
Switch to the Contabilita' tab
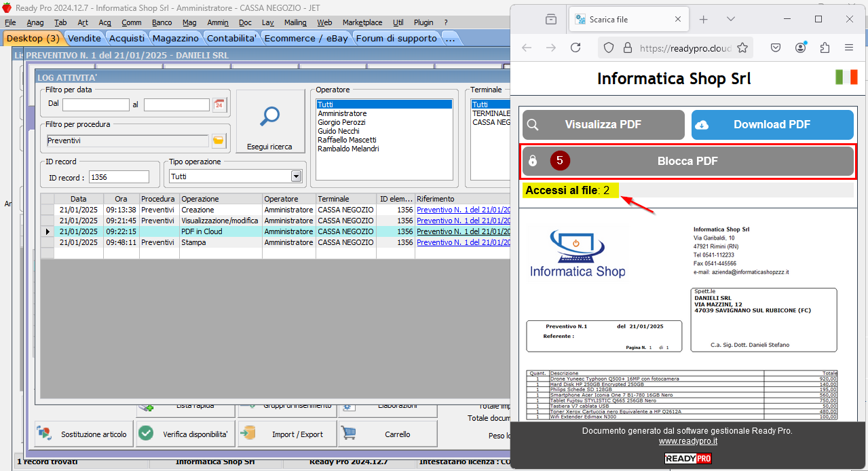pos(232,38)
